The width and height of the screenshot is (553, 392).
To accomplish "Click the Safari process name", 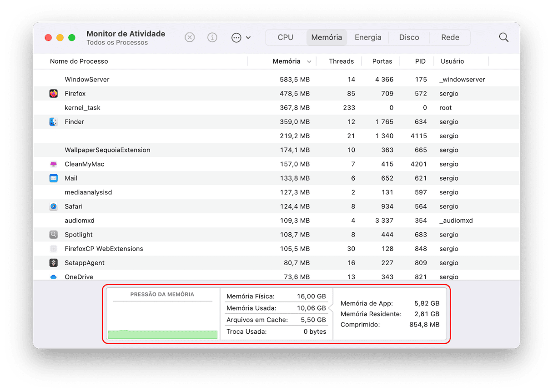I will point(74,206).
